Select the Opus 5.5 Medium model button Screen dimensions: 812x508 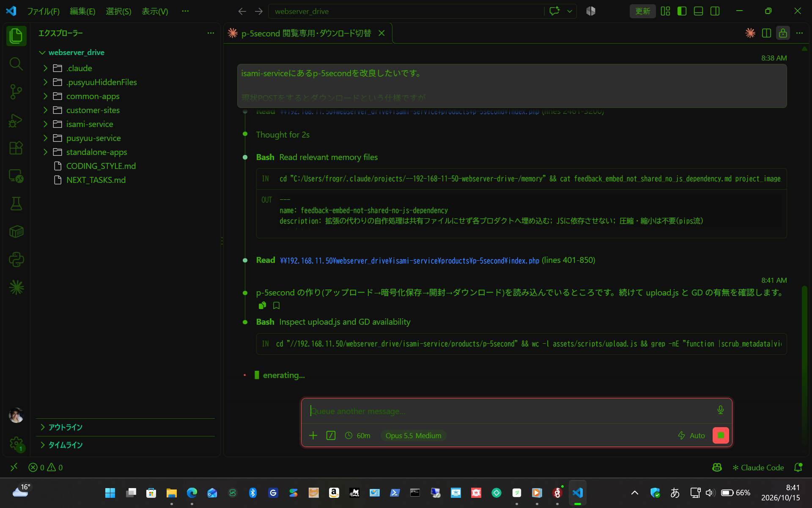point(413,436)
